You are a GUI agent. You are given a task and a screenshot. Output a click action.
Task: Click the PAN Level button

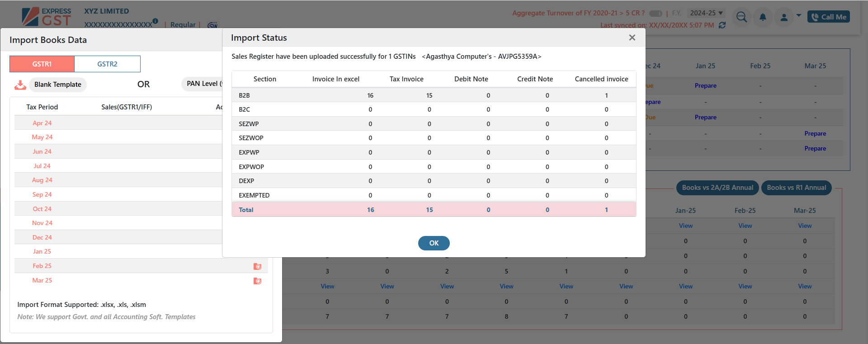coord(202,84)
